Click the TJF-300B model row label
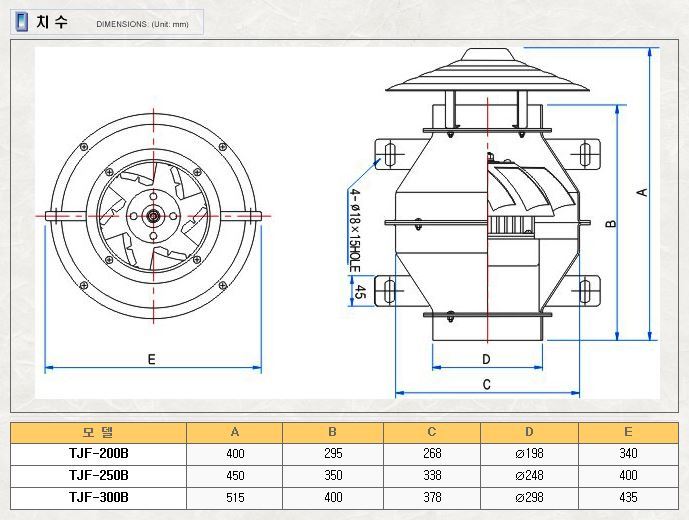This screenshot has height=520, width=689. click(x=98, y=496)
